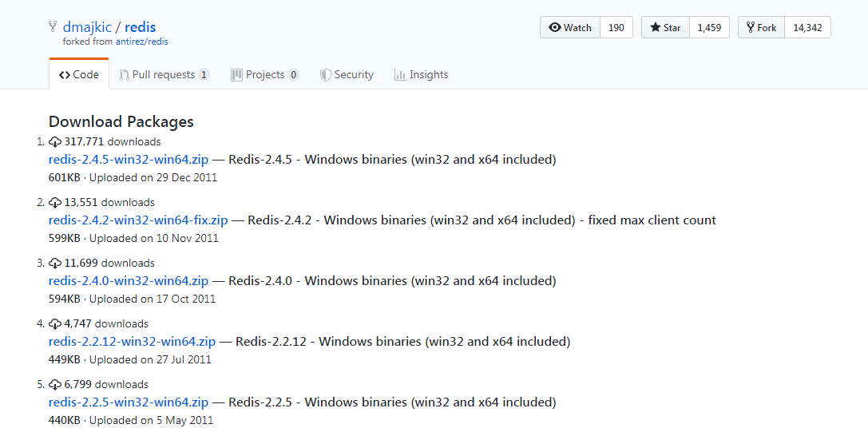Fork this repository

[761, 27]
